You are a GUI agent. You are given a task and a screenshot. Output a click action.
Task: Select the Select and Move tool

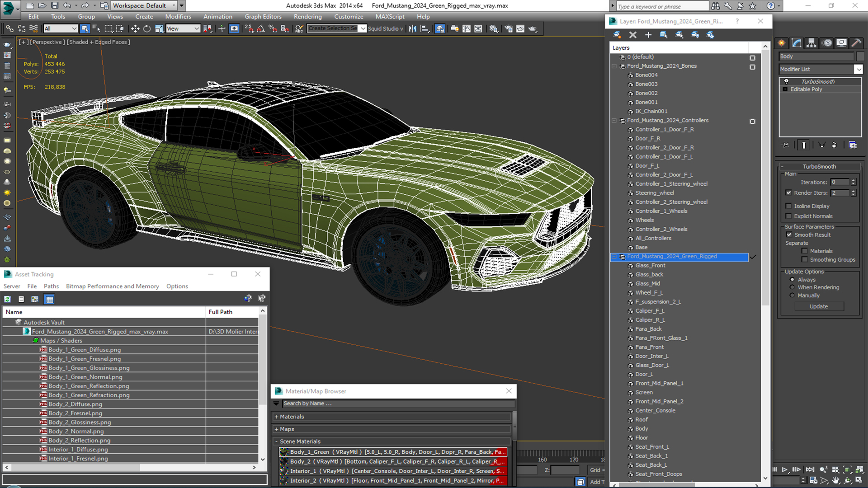point(135,28)
